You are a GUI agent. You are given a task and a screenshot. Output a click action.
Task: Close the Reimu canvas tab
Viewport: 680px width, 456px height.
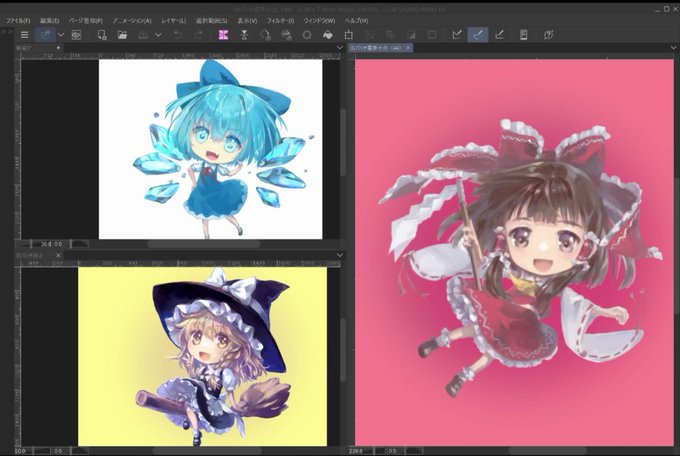click(408, 48)
